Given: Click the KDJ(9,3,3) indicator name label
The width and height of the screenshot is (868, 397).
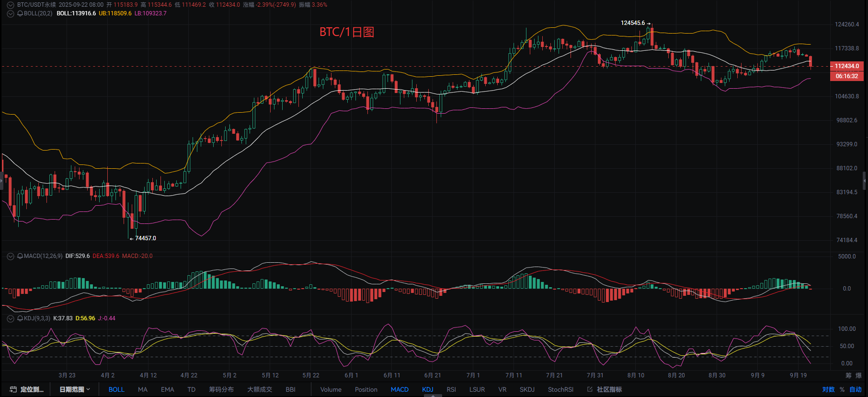Looking at the screenshot, I should 37,318.
